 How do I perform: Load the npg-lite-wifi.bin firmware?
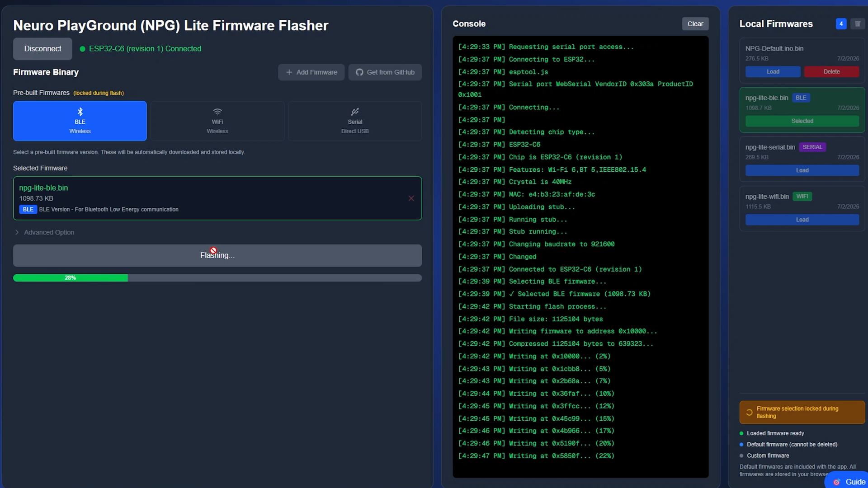pos(802,220)
